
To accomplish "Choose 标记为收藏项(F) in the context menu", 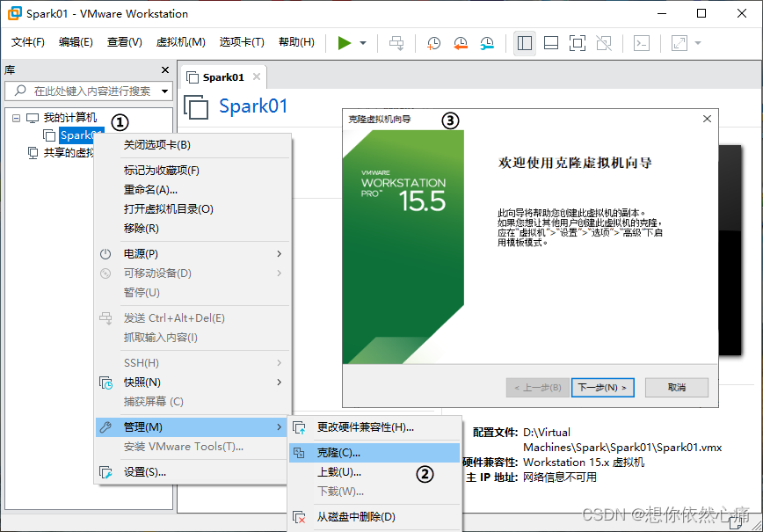I will (193, 171).
